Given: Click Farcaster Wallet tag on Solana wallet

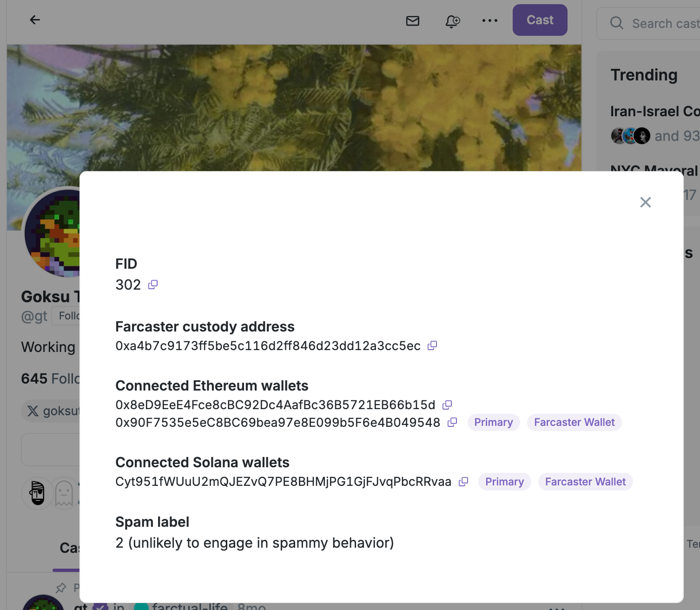Looking at the screenshot, I should point(586,482).
